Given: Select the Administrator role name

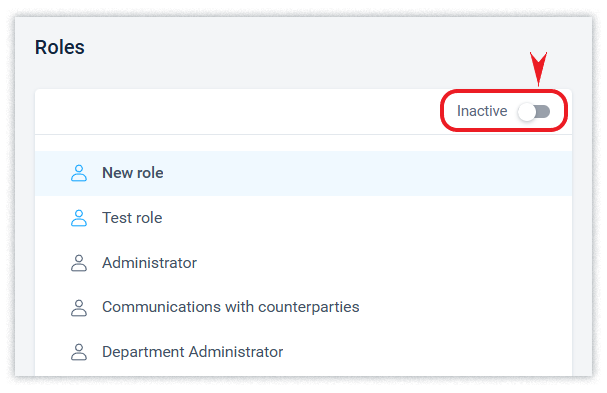Looking at the screenshot, I should point(149,263).
